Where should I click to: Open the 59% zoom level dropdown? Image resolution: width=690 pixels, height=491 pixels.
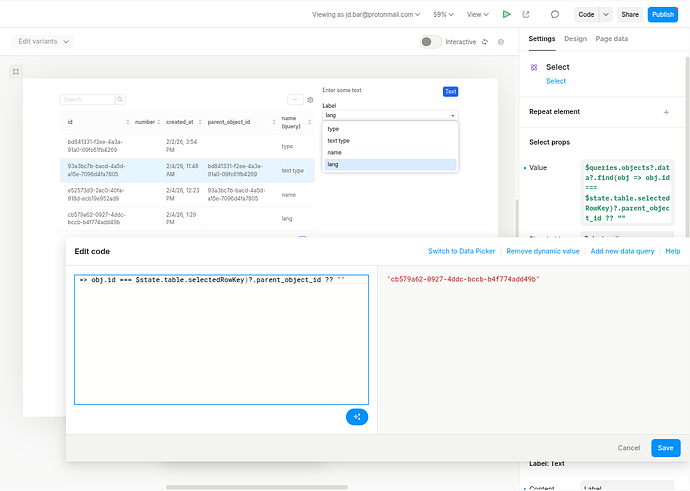point(444,15)
